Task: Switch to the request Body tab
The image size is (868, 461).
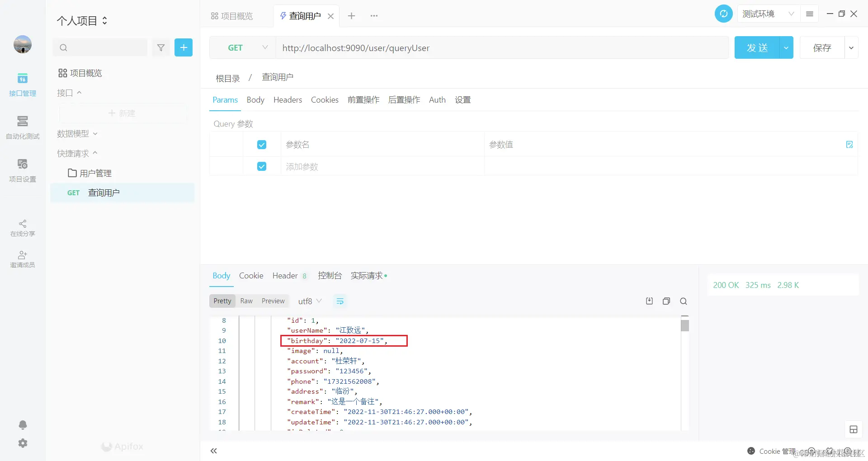Action: (x=255, y=100)
